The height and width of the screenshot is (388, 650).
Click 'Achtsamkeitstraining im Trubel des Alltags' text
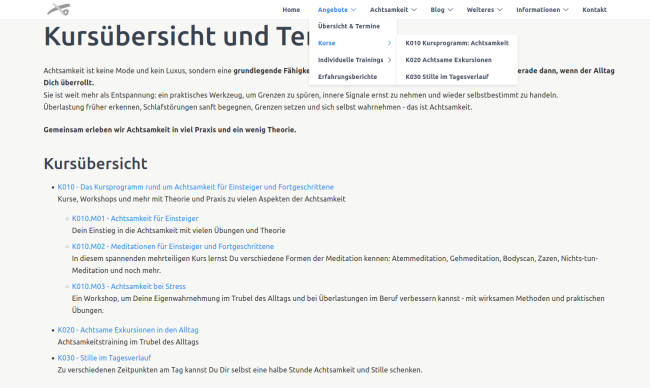coord(128,342)
